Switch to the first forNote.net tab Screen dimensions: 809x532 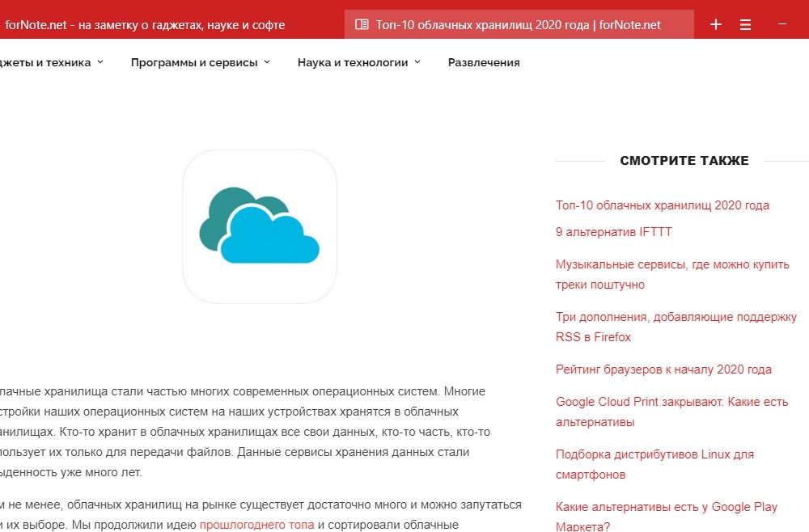(146, 25)
